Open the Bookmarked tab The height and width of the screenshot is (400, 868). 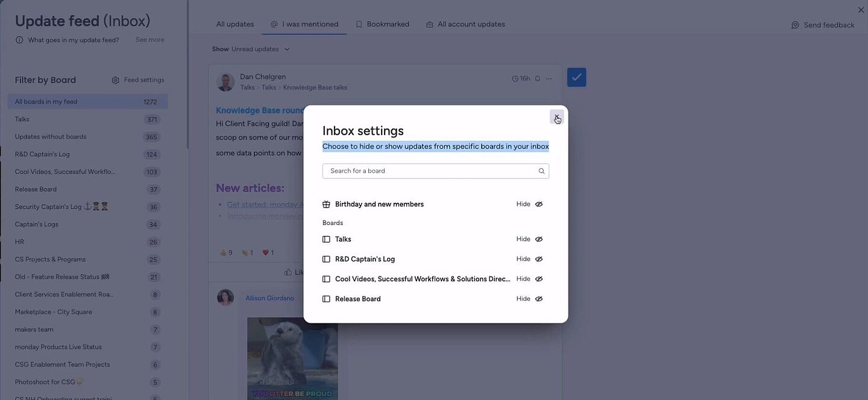click(382, 24)
